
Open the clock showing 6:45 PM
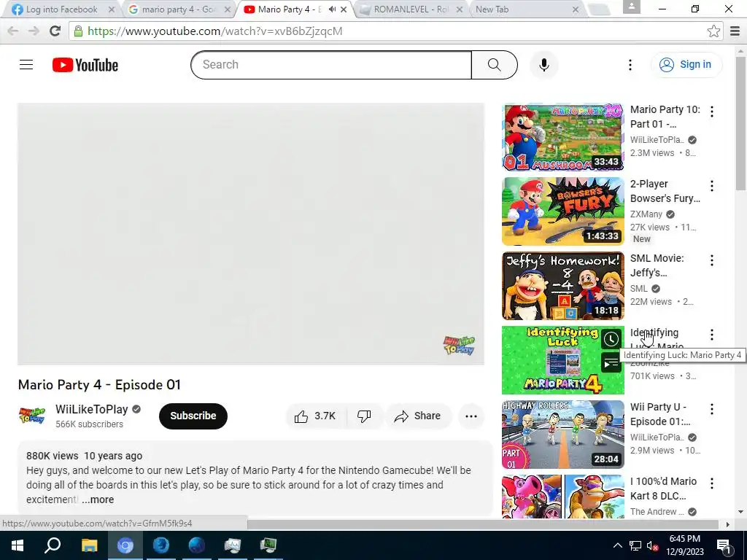[x=684, y=545]
